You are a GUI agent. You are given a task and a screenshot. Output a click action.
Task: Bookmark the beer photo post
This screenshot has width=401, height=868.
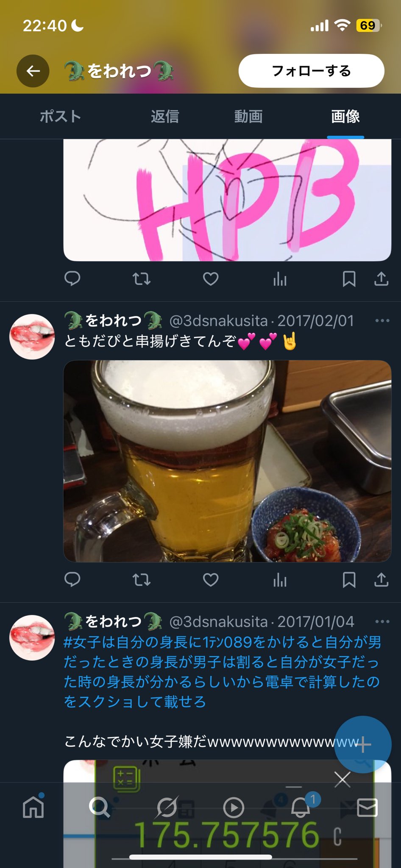(x=349, y=579)
